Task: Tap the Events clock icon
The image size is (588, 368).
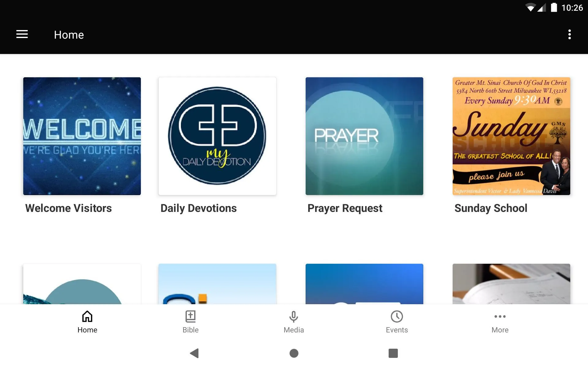Action: point(397,316)
